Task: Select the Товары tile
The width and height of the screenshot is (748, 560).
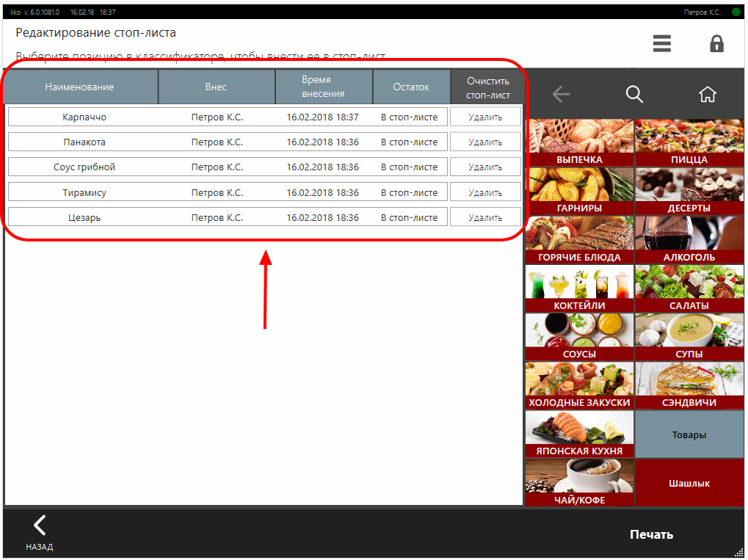Action: [x=689, y=434]
